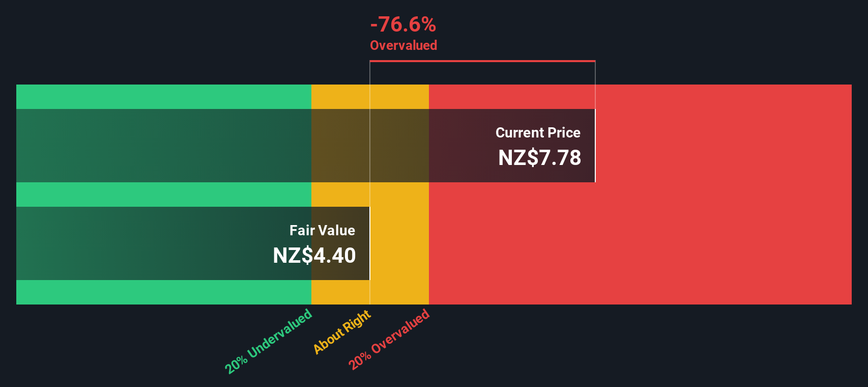Click green strip below Fair Value bar
The image size is (868, 387).
click(x=164, y=292)
